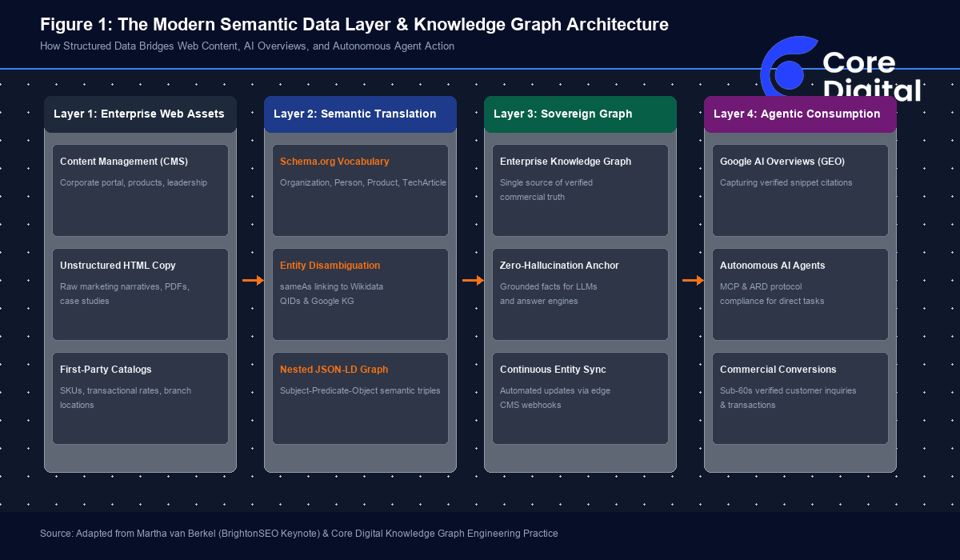Click the Unstructured HTML Copy card title

click(118, 266)
